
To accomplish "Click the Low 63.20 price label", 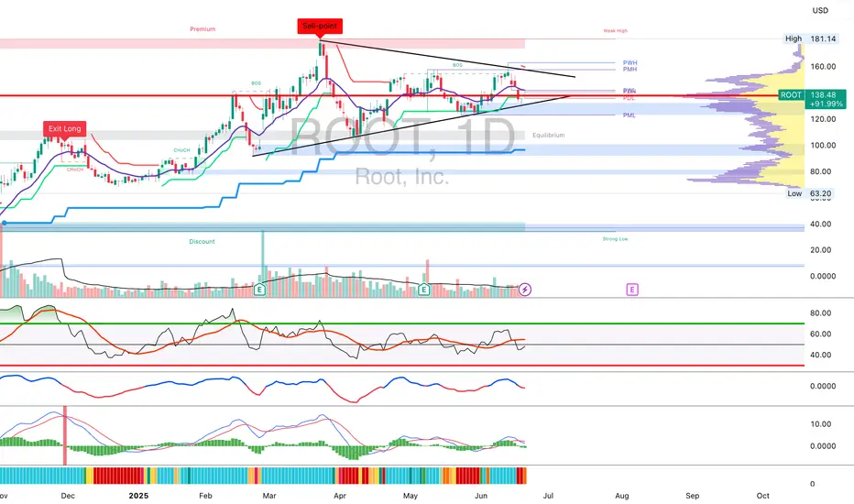I will [x=809, y=193].
